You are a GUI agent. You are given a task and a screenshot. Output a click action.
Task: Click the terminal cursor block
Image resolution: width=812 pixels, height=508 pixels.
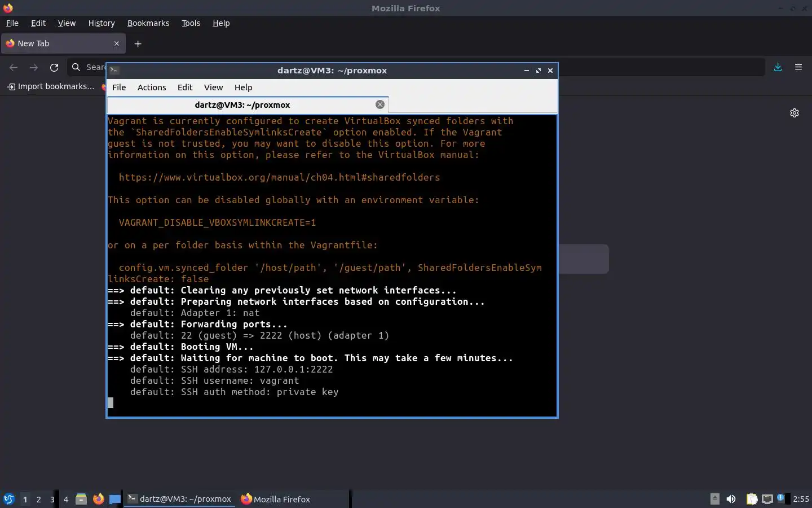point(111,402)
